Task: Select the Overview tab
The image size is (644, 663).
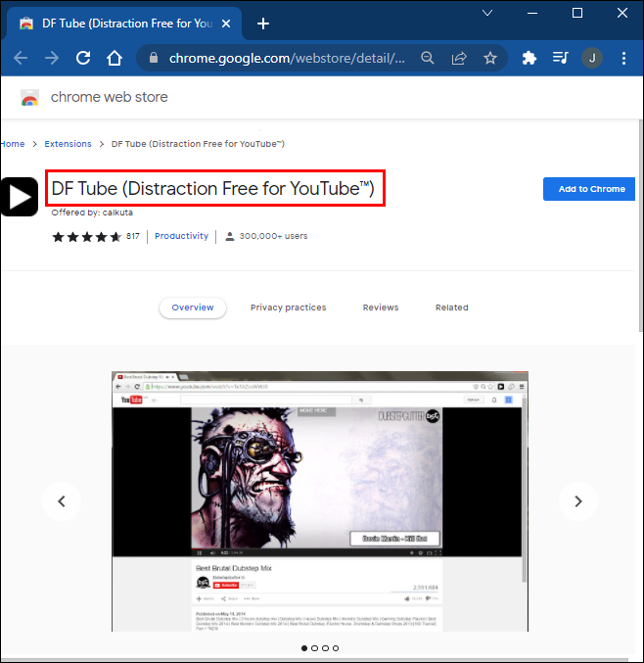Action: click(193, 308)
